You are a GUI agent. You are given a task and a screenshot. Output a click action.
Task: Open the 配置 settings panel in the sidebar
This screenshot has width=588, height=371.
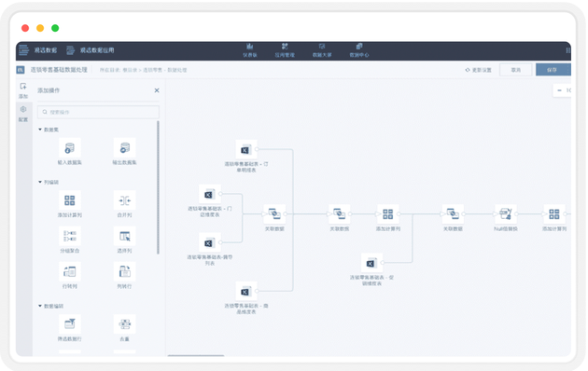[23, 114]
